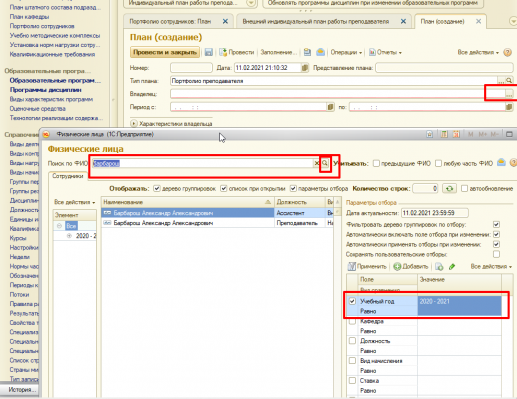
Task: Click into the ФИО search input field
Action: click(202, 163)
